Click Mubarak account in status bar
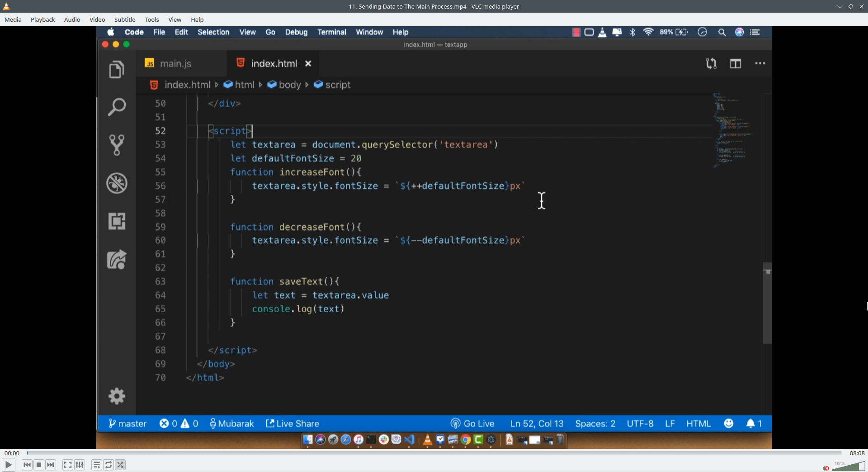The width and height of the screenshot is (868, 472). tap(231, 424)
